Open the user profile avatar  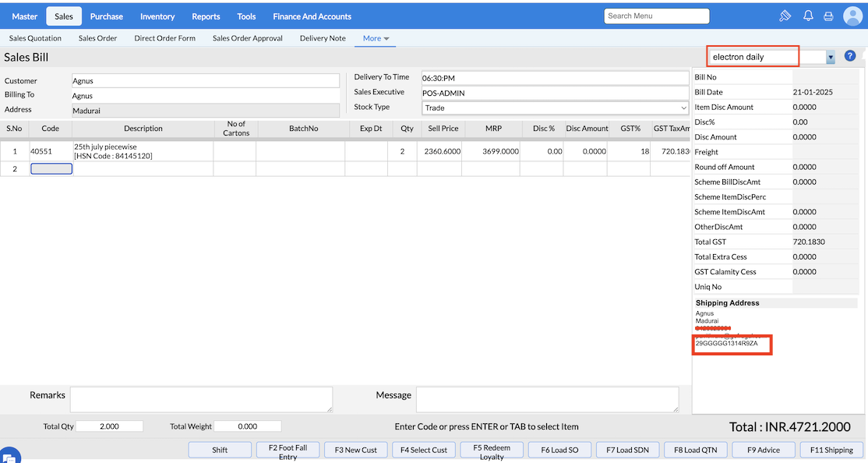coord(852,16)
